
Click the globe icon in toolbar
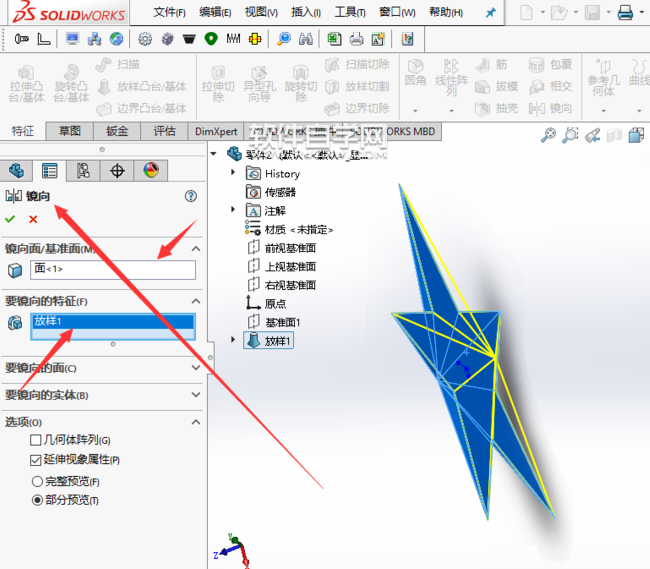pos(116,39)
